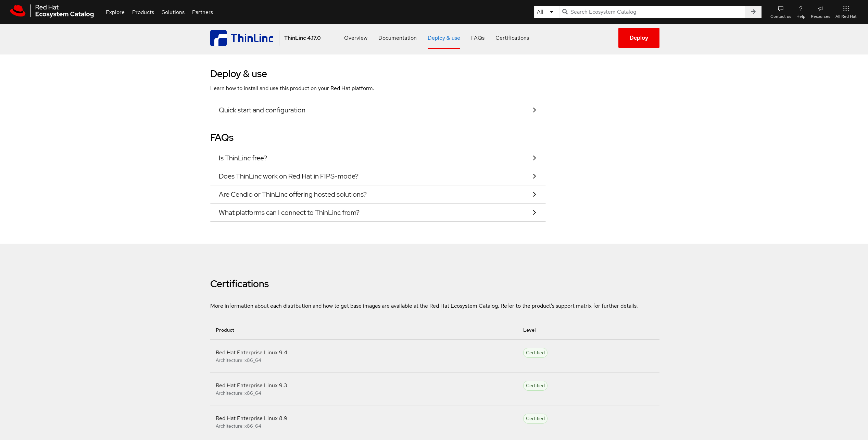Expand FIPS-mode FAQ question

[x=378, y=176]
